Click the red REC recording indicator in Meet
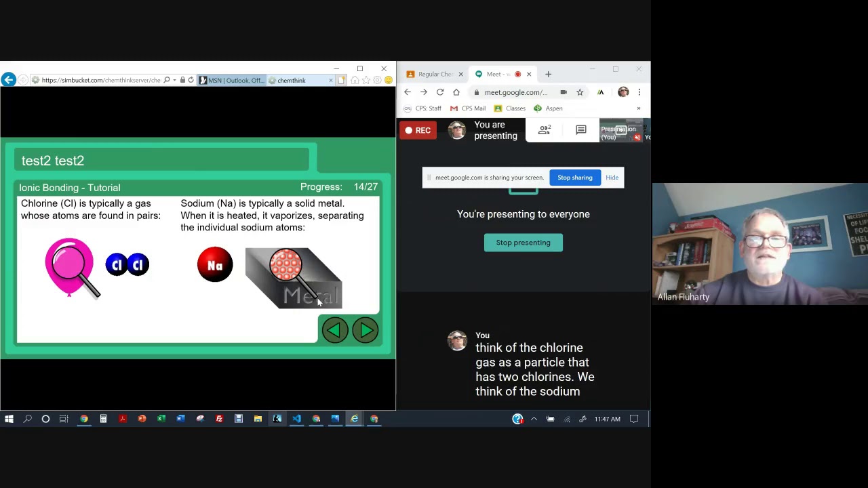 (x=418, y=130)
